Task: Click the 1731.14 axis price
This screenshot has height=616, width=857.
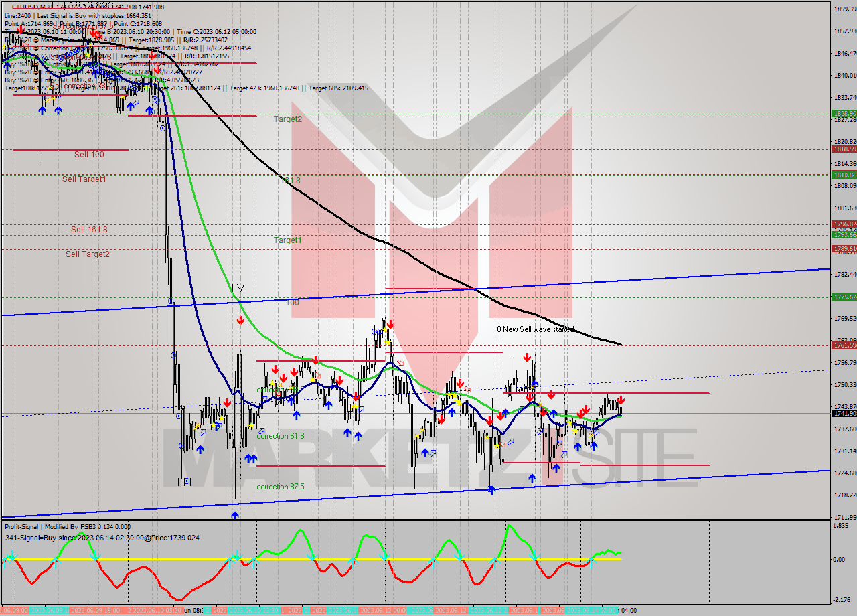Action: pyautogui.click(x=844, y=451)
